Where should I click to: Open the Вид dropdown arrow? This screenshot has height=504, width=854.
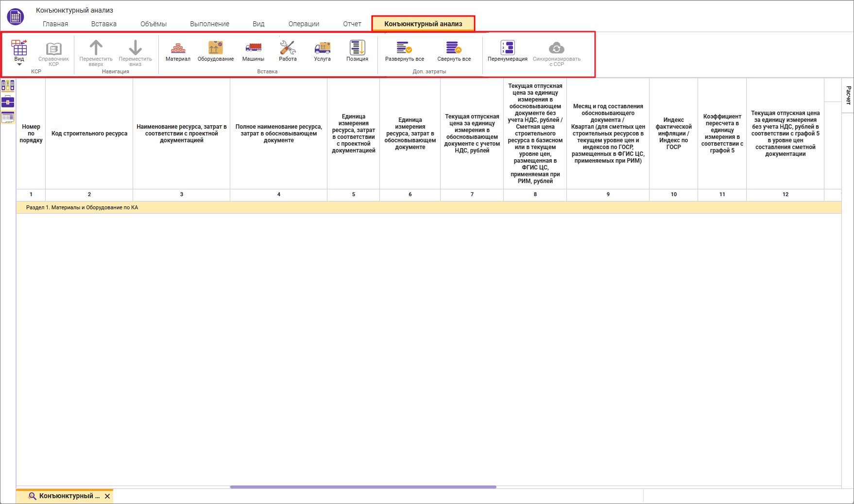19,64
